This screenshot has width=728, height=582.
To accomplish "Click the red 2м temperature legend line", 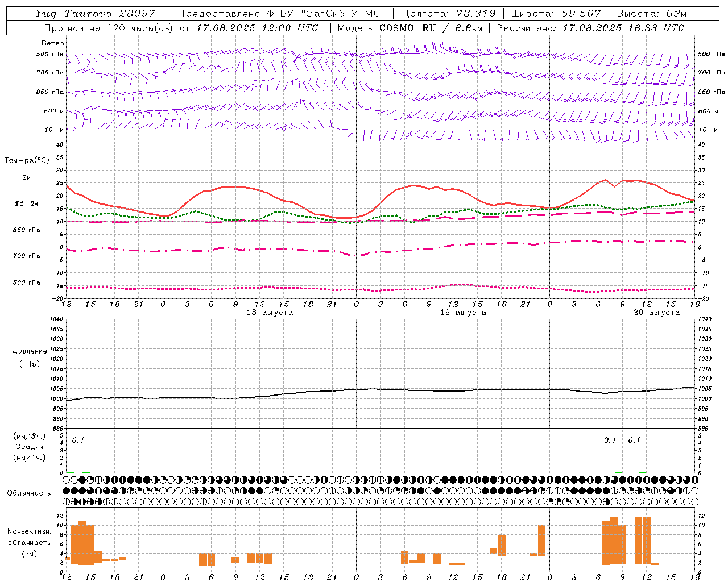I will coord(26,184).
